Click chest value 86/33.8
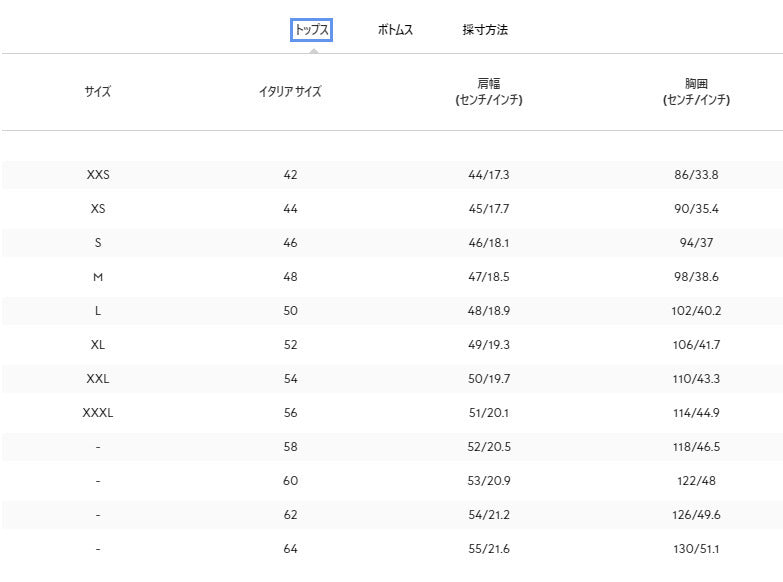783x582 pixels. [697, 175]
